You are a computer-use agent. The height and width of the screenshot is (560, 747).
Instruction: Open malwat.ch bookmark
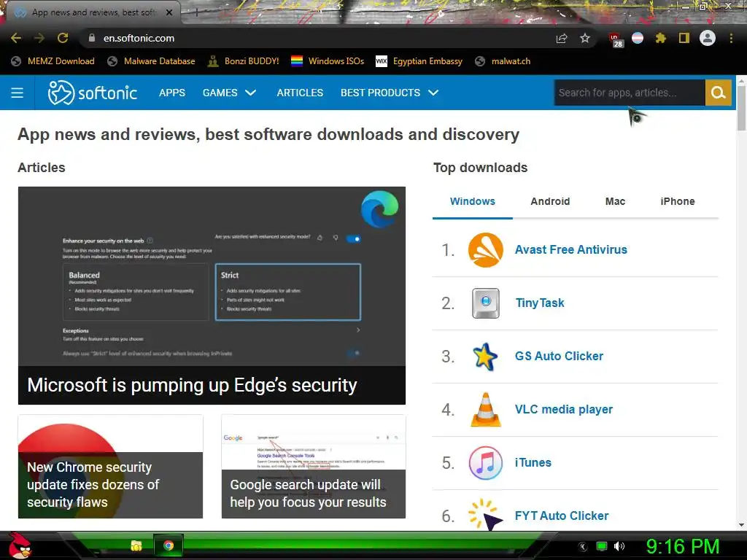click(x=503, y=61)
